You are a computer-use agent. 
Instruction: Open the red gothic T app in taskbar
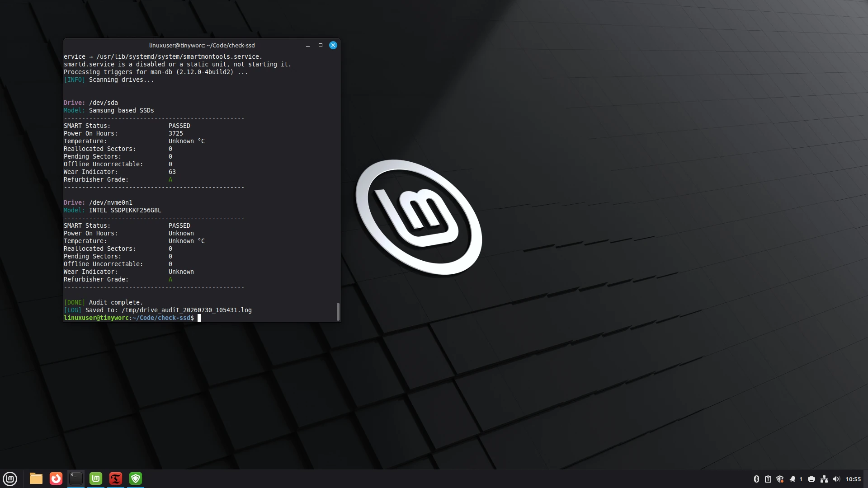[x=116, y=479]
